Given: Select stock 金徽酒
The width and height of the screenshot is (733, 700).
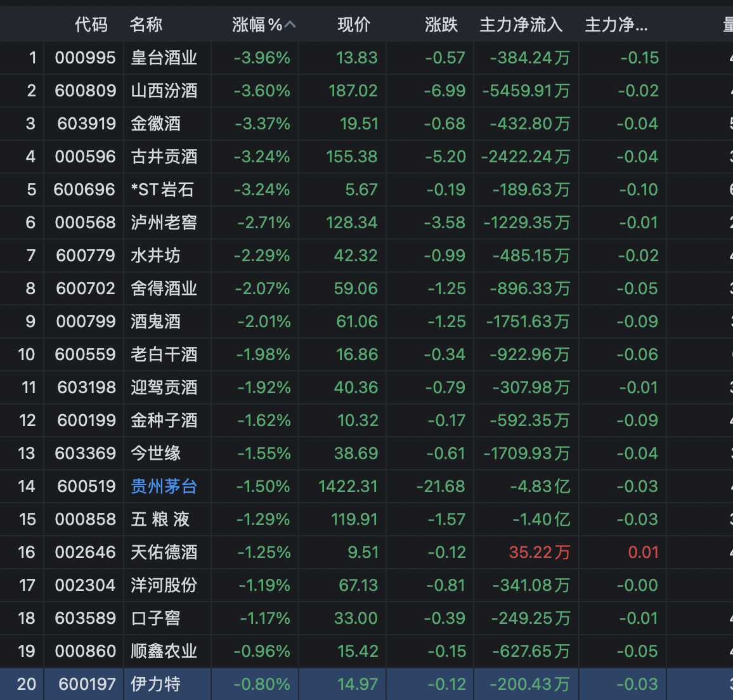Looking at the screenshot, I should tap(156, 124).
